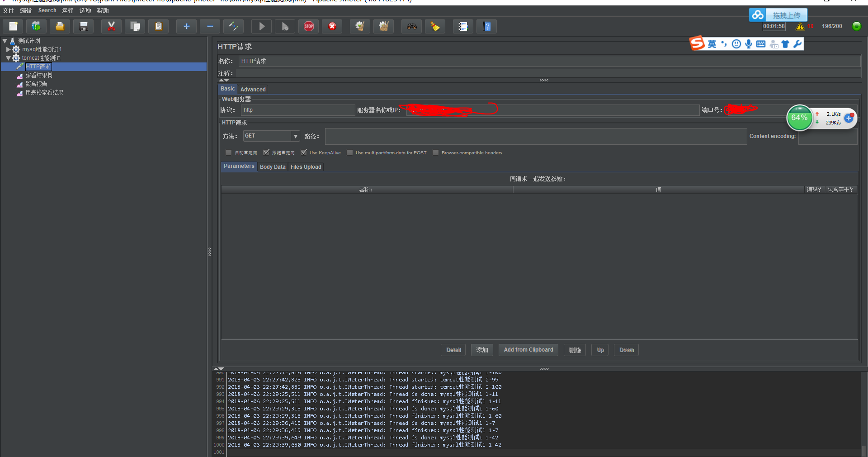This screenshot has width=868, height=457.
Task: Open the Function helper dialog icon
Action: (x=463, y=26)
